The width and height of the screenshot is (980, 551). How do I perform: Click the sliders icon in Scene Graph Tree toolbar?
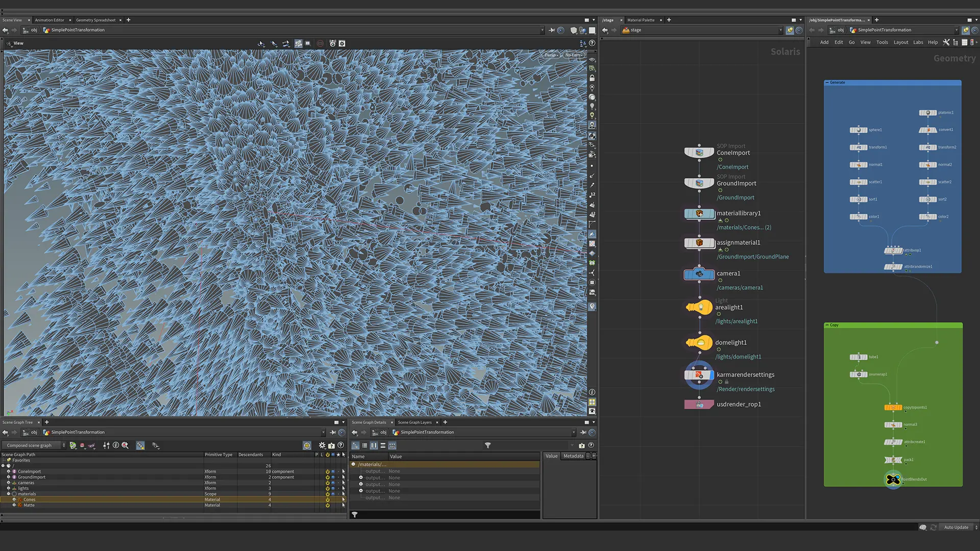[x=106, y=445]
